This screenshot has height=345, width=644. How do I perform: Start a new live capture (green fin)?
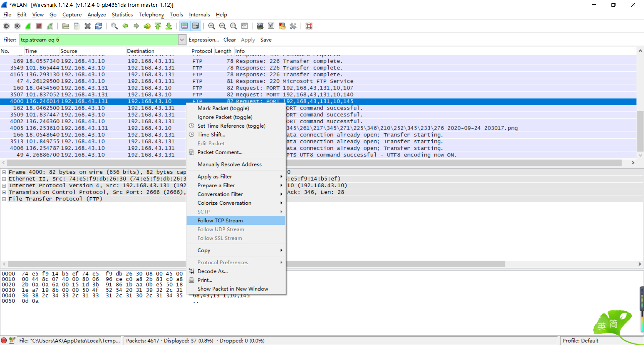[28, 26]
